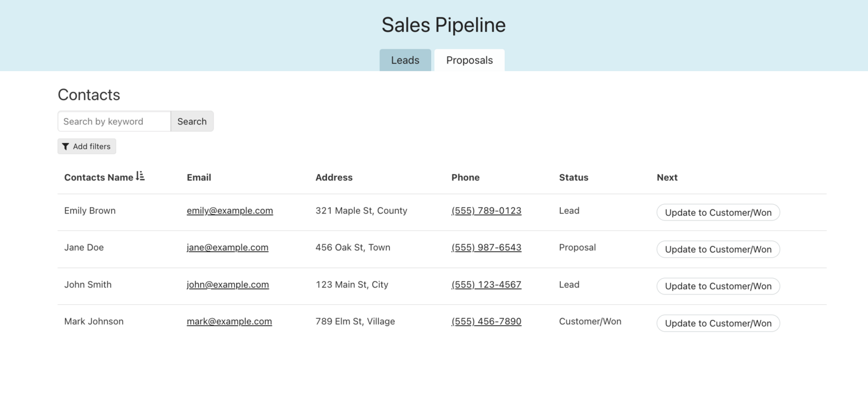Update John Smith to Customer/Won

pyautogui.click(x=718, y=286)
